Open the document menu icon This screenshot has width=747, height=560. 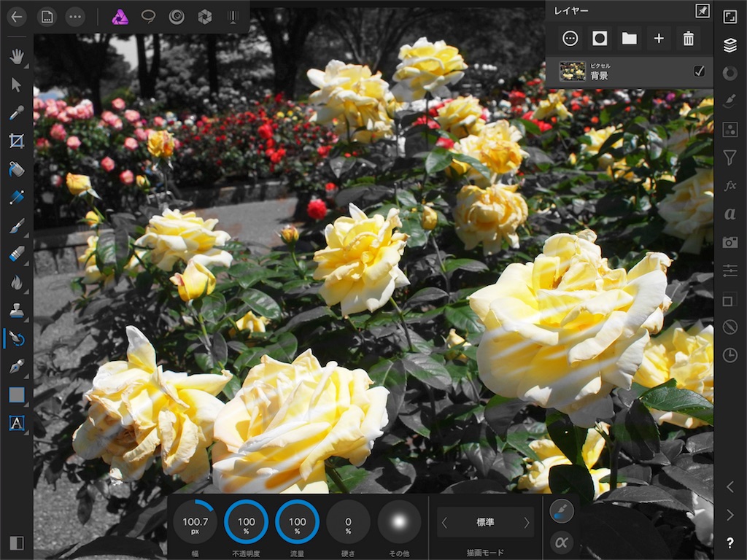tap(47, 17)
